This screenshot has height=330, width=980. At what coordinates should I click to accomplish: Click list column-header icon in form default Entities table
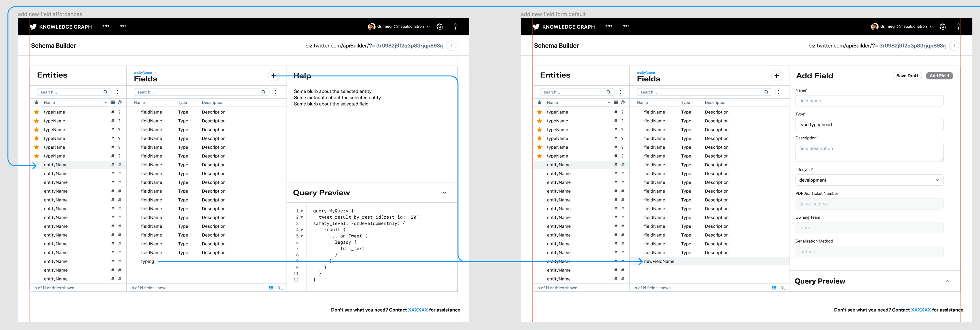[x=616, y=102]
